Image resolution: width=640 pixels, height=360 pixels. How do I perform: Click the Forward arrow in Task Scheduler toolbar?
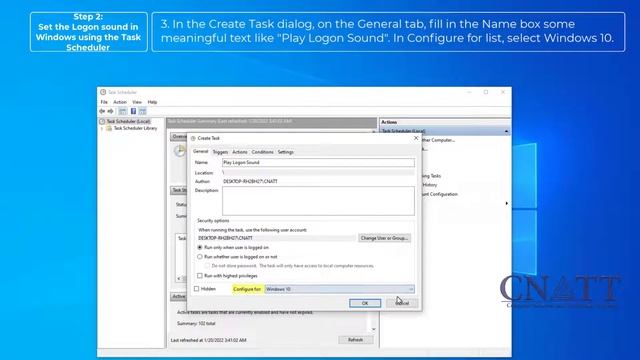pos(110,111)
